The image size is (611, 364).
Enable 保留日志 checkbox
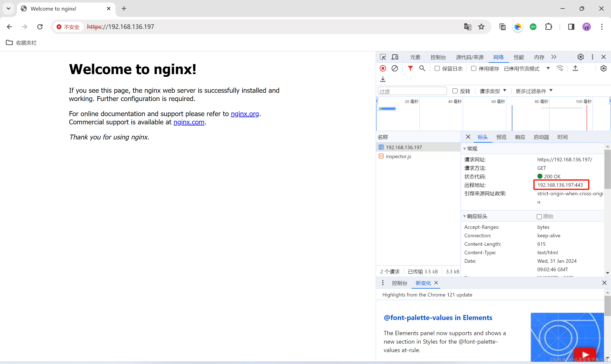click(x=437, y=68)
